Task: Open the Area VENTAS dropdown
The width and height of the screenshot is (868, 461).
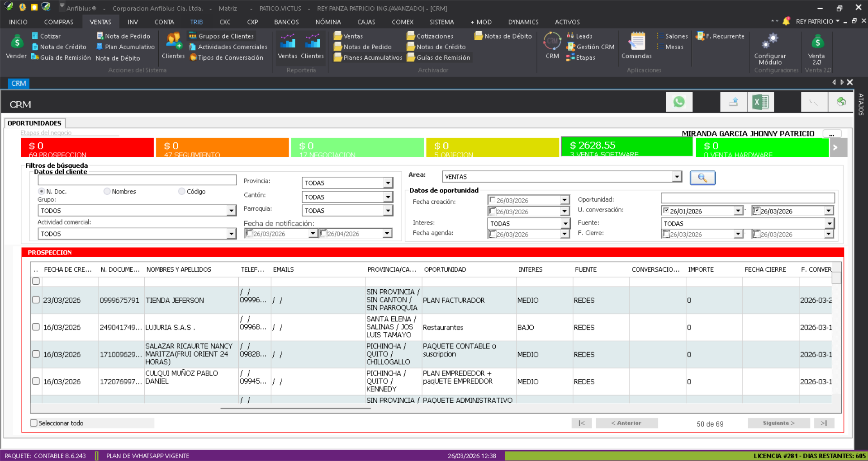Action: tap(676, 177)
